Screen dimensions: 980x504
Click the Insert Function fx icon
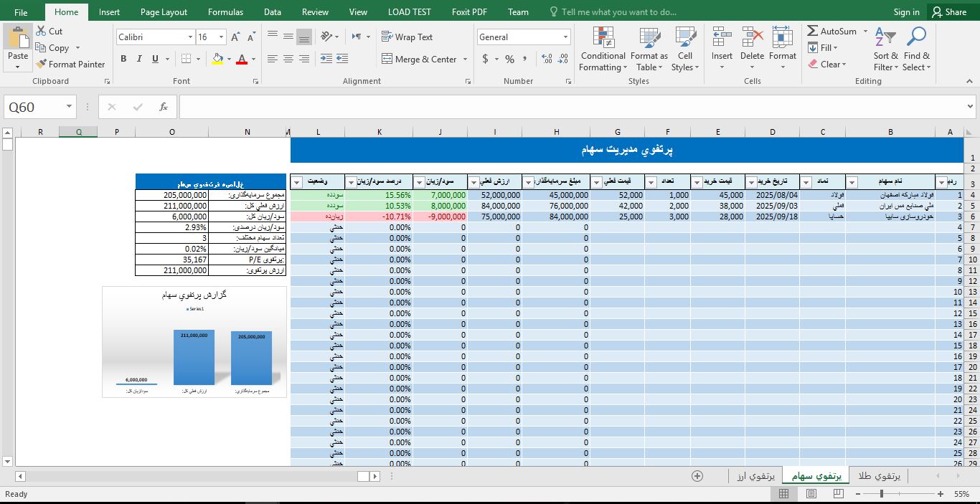coord(164,107)
